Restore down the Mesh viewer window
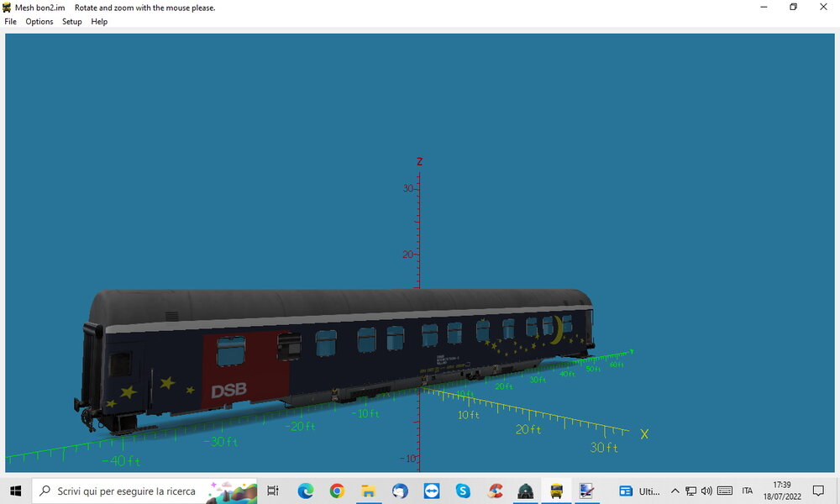The height and width of the screenshot is (504, 840). [x=794, y=7]
